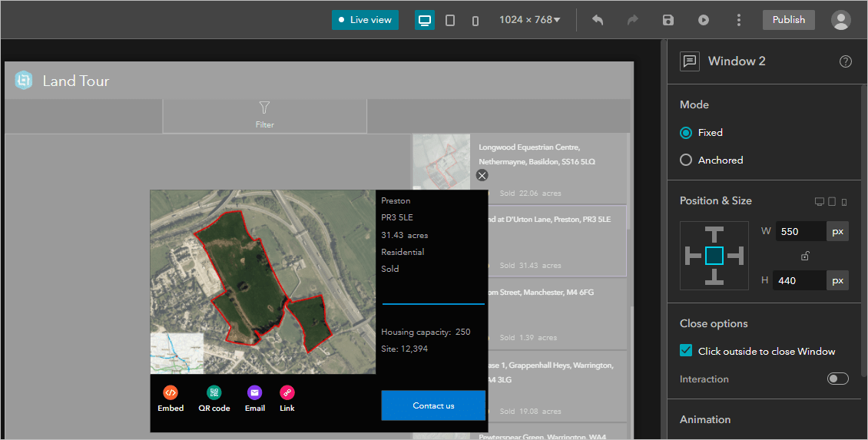The height and width of the screenshot is (440, 868).
Task: Toggle the Interaction switch
Action: tap(837, 379)
